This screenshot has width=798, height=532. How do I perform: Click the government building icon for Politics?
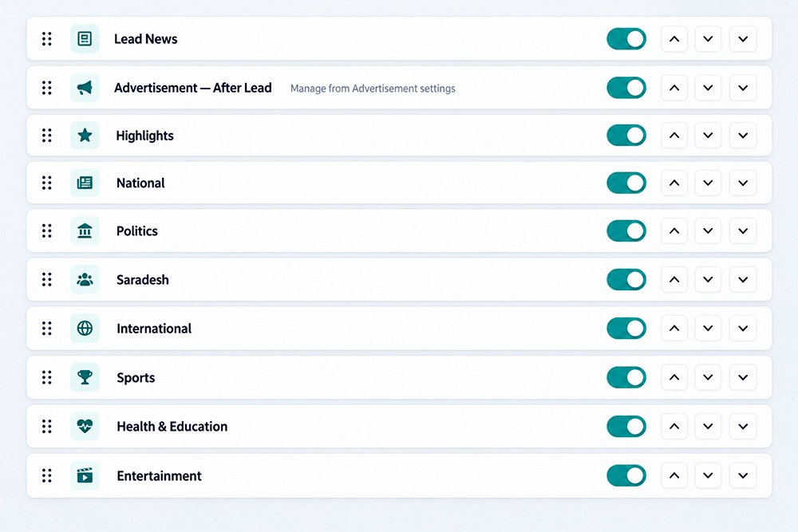tap(85, 231)
